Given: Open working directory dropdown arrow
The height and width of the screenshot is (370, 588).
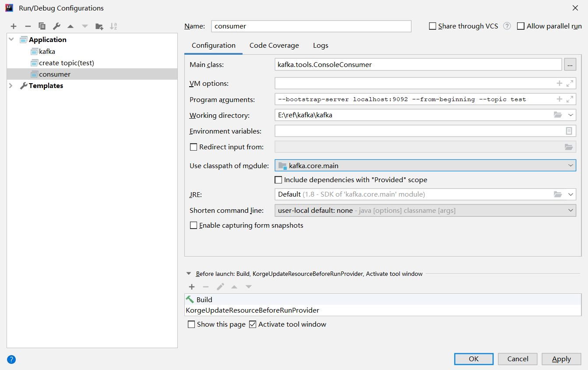Looking at the screenshot, I should pos(570,115).
